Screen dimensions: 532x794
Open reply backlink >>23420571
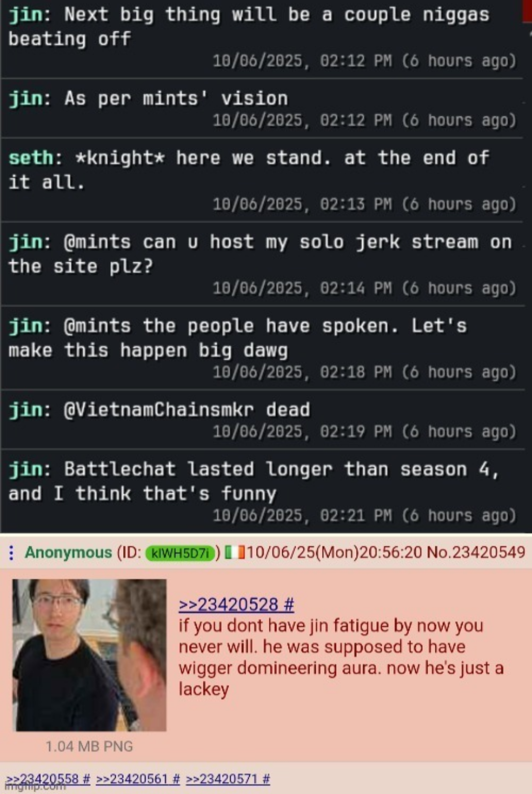click(x=228, y=779)
